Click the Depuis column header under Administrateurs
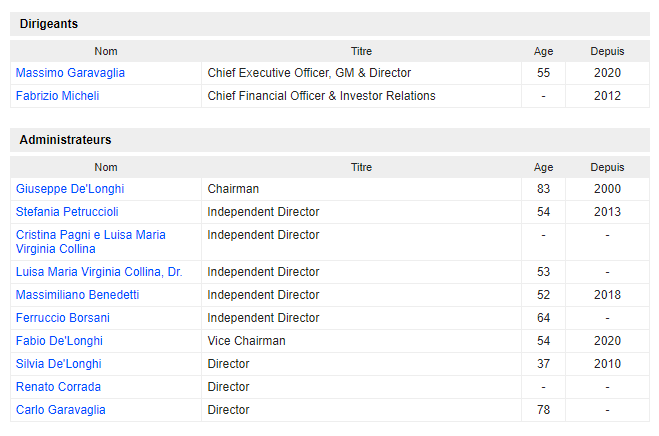The width and height of the screenshot is (659, 436). (x=607, y=167)
